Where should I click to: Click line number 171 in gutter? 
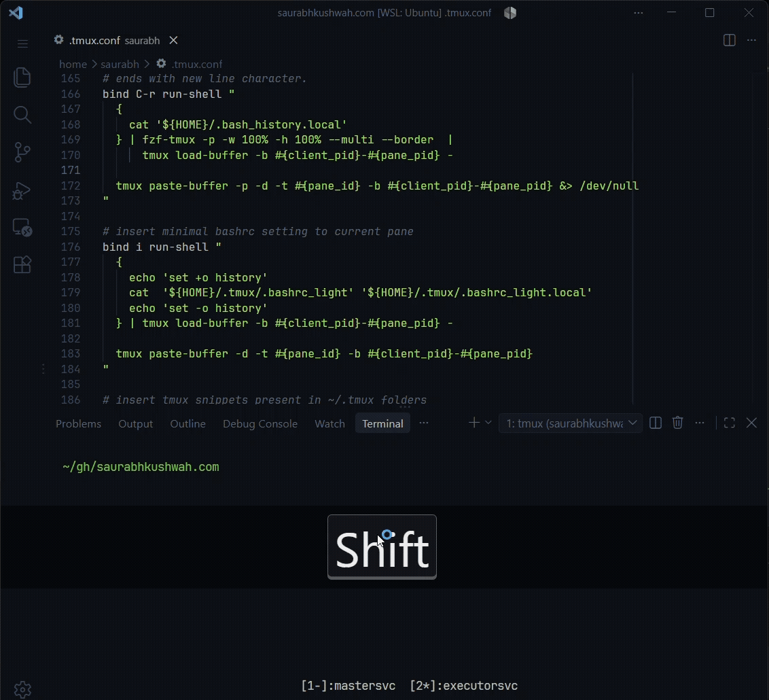pyautogui.click(x=71, y=170)
